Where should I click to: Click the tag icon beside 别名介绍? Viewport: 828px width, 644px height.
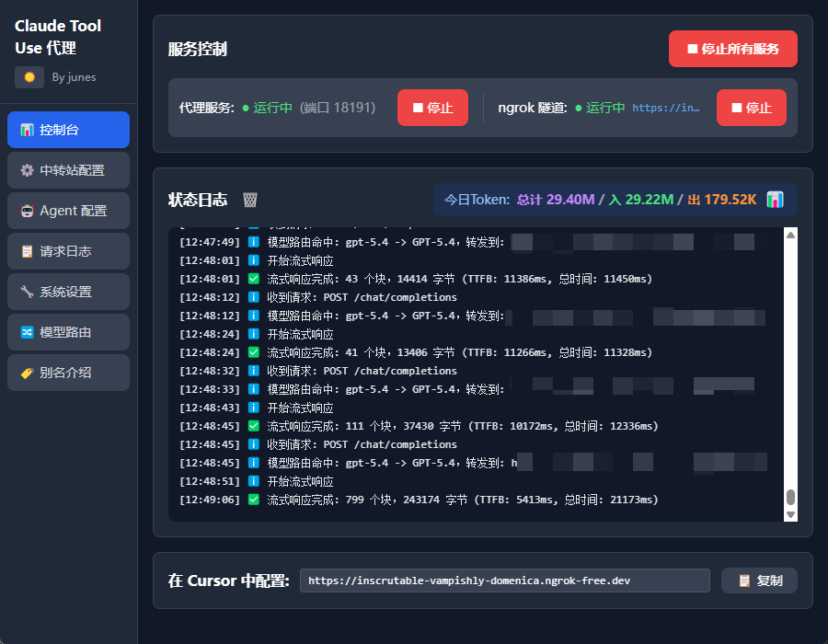pyautogui.click(x=27, y=373)
